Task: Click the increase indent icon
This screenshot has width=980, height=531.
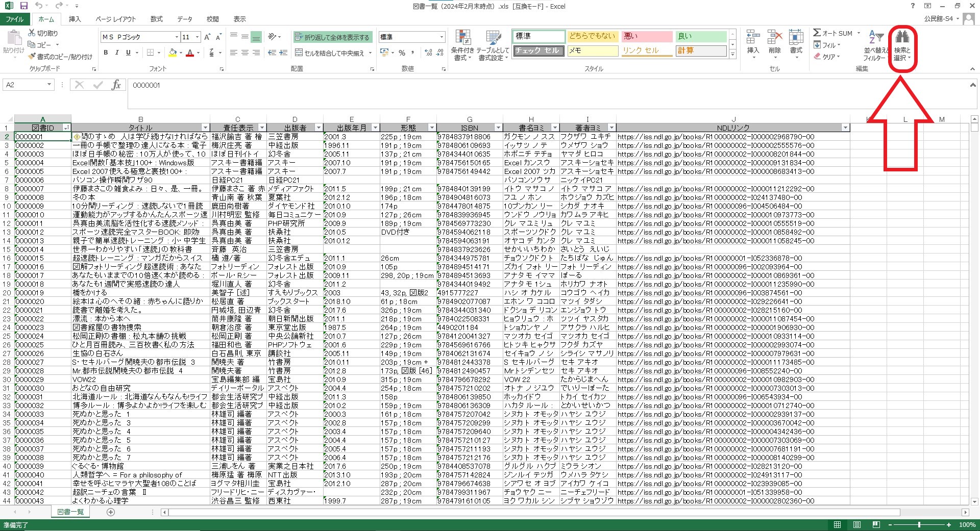Action: click(x=283, y=53)
